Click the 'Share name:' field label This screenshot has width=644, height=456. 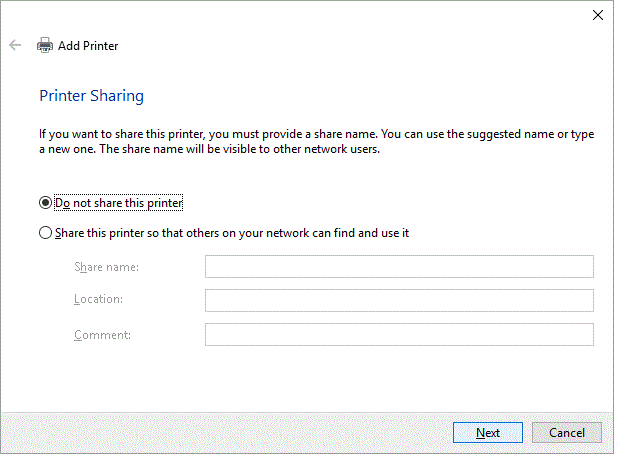click(x=106, y=267)
